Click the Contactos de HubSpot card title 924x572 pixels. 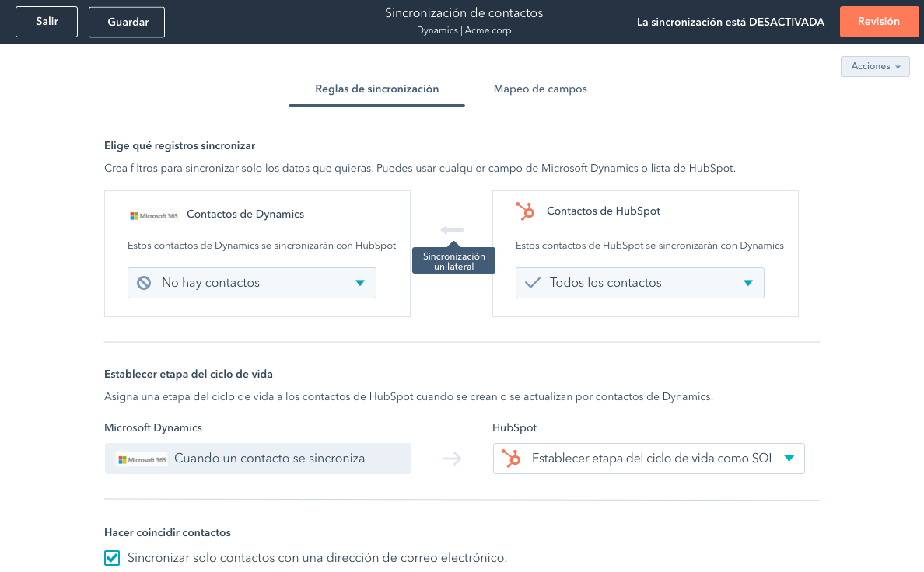pyautogui.click(x=604, y=211)
